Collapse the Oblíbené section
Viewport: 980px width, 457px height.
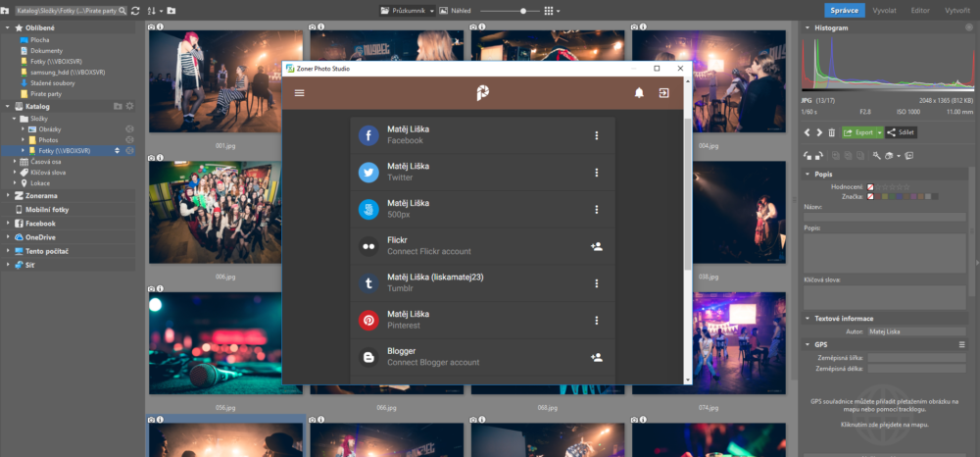pos(7,28)
